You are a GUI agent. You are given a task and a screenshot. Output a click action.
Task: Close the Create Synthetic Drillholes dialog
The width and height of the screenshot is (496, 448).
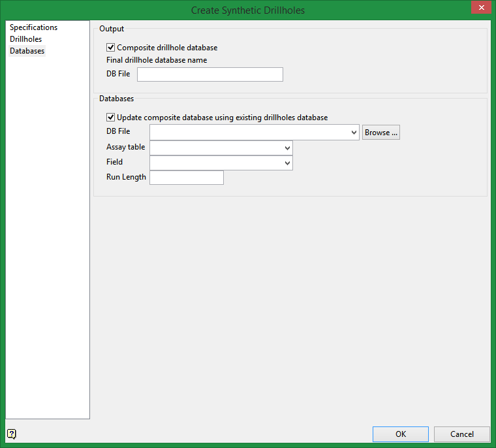(481, 8)
